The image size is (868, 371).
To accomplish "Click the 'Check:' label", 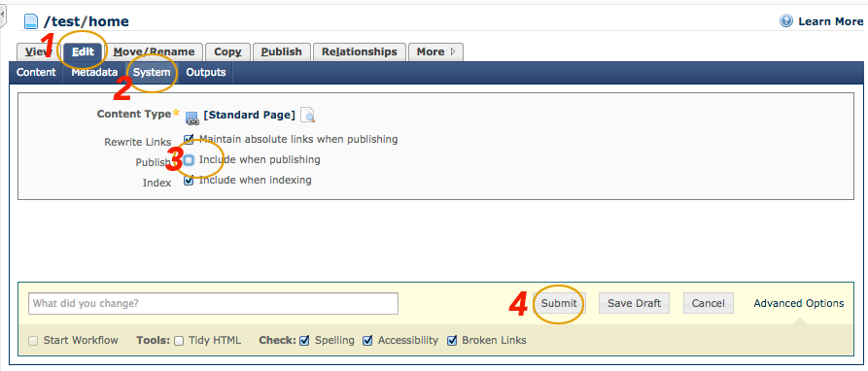I will pos(277,340).
